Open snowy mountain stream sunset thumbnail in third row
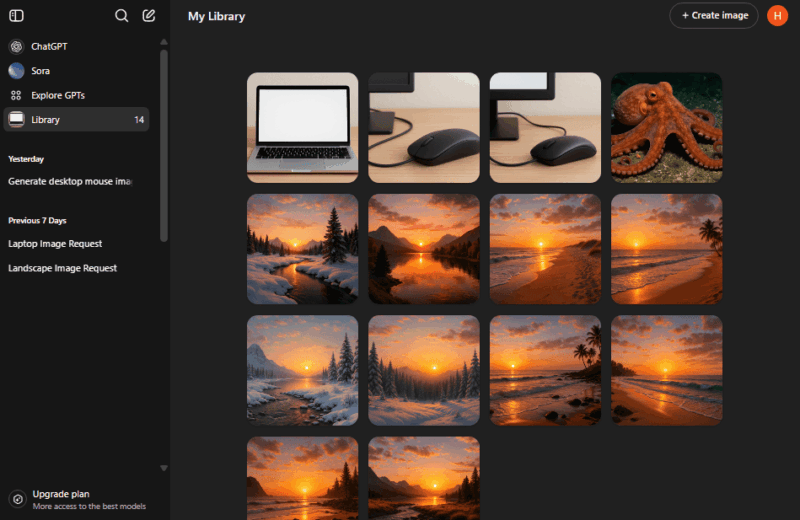The width and height of the screenshot is (800, 520). (x=303, y=370)
